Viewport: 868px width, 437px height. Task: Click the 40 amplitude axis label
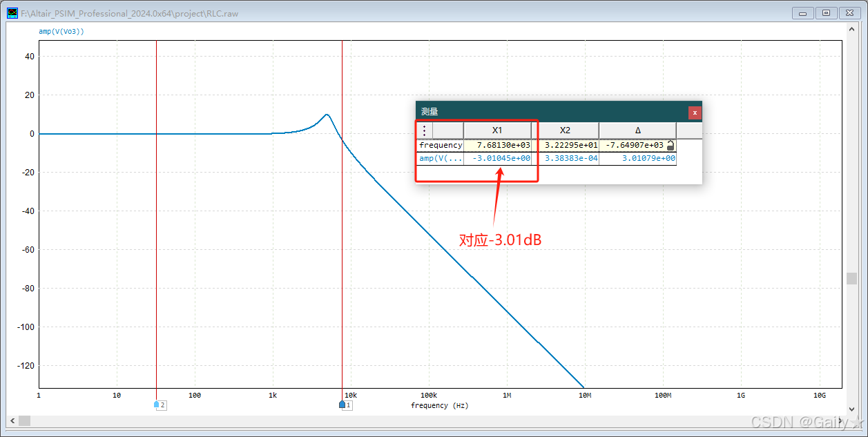[x=30, y=57]
